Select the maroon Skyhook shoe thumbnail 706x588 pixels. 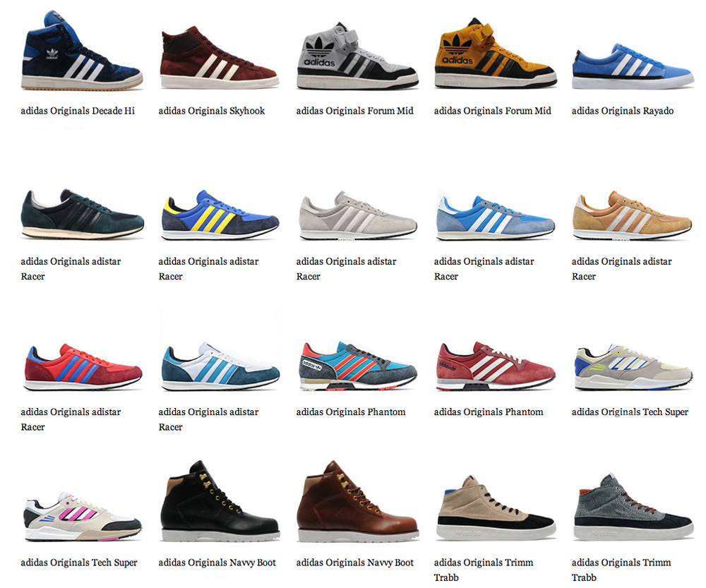pos(220,56)
